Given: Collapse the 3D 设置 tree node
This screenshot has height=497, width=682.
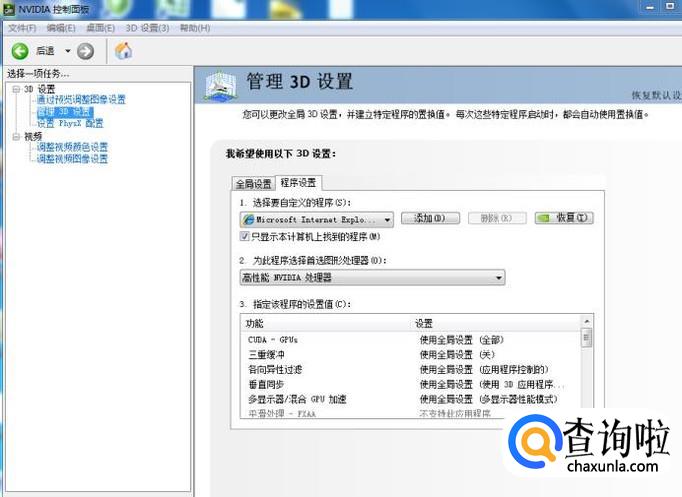Looking at the screenshot, I should tap(16, 90).
